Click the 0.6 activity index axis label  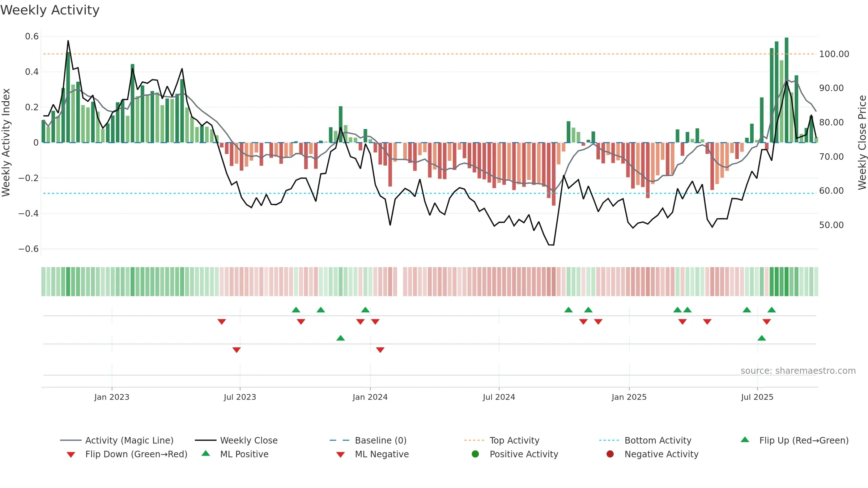point(32,37)
